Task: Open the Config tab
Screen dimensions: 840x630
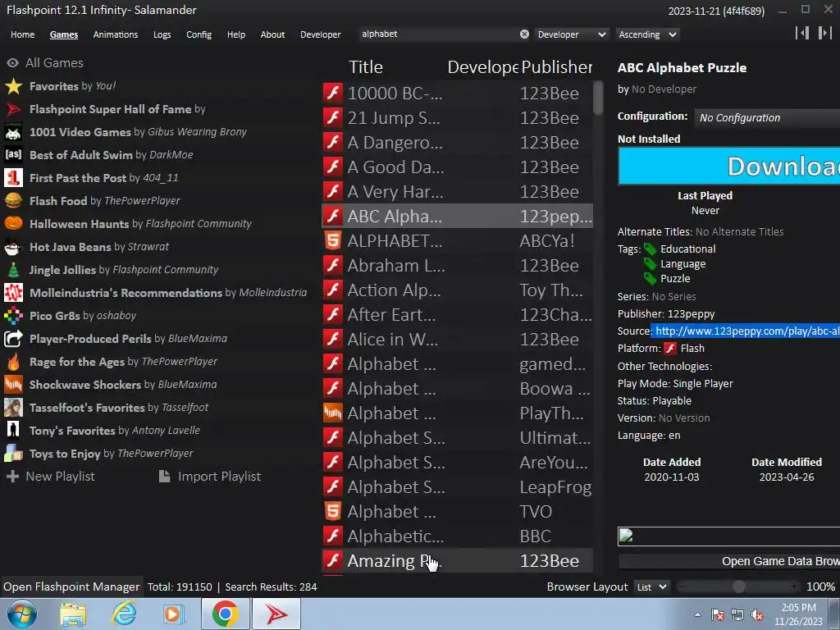Action: point(199,34)
